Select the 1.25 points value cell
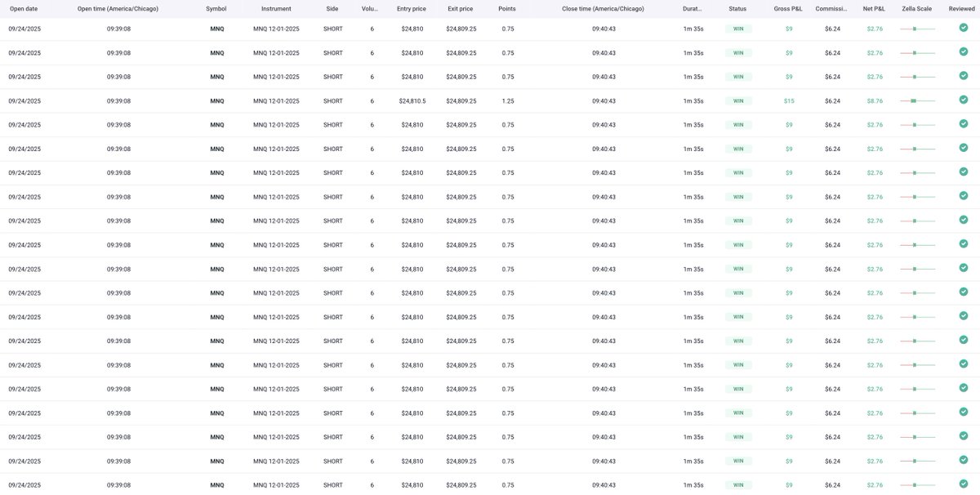The width and height of the screenshot is (980, 495). click(508, 101)
